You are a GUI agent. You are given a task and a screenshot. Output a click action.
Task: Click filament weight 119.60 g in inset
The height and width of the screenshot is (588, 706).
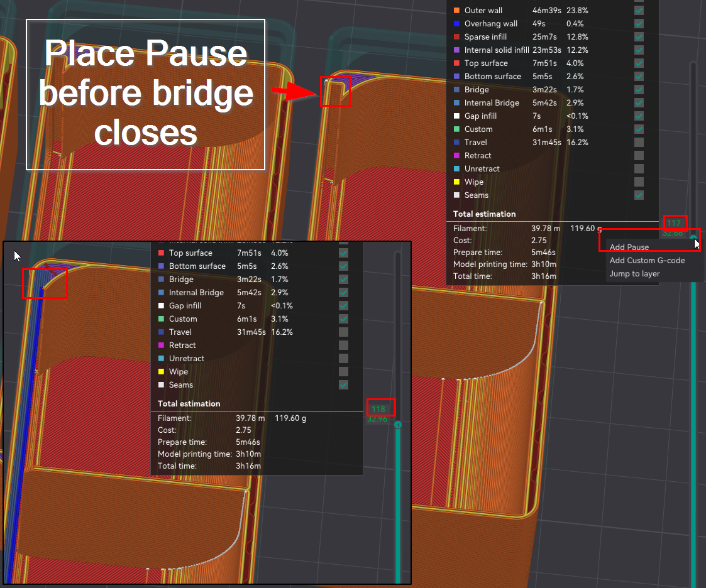tap(290, 418)
